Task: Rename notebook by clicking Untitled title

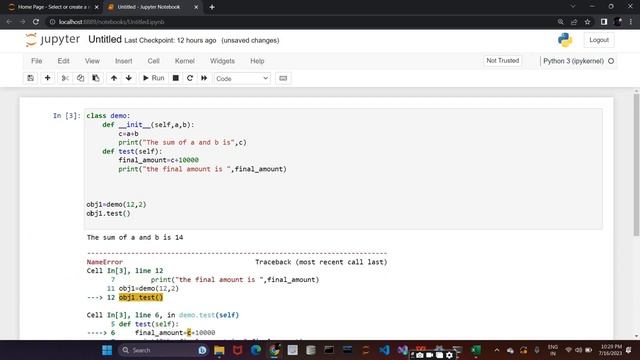Action: tap(105, 40)
